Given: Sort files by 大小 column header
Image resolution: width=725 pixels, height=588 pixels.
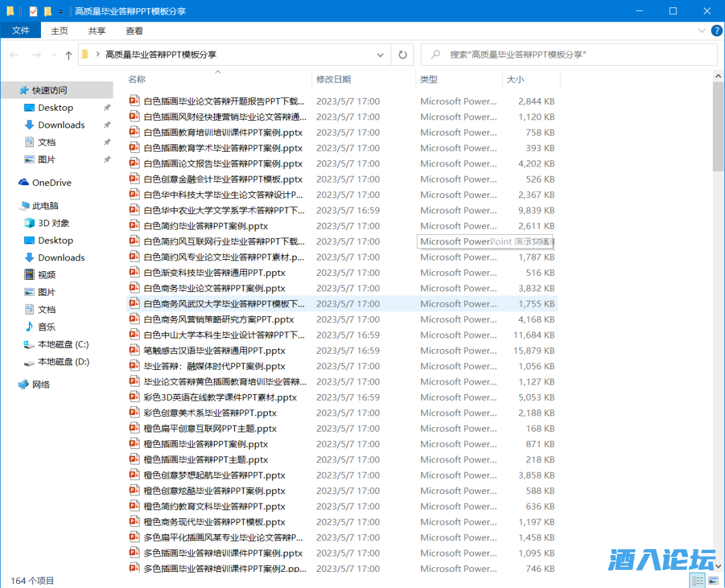Looking at the screenshot, I should click(x=516, y=79).
